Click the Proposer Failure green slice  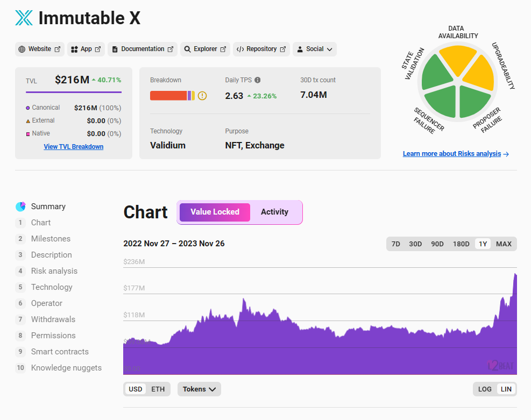click(x=473, y=102)
